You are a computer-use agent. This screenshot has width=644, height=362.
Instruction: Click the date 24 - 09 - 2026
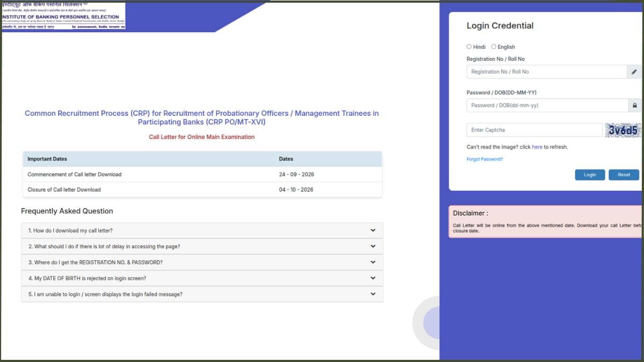point(296,174)
